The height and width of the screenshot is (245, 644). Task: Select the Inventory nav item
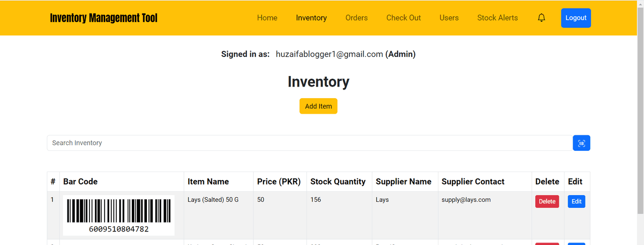[x=311, y=18]
